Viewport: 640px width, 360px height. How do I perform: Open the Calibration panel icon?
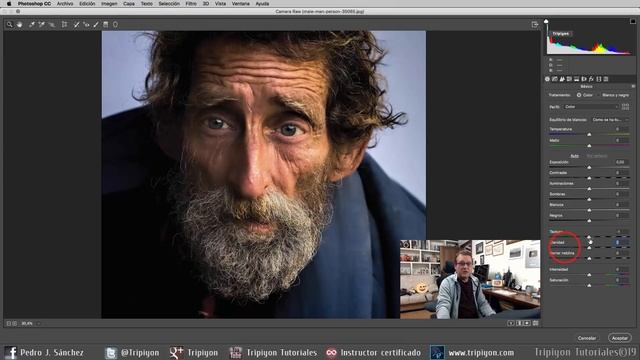[599, 79]
